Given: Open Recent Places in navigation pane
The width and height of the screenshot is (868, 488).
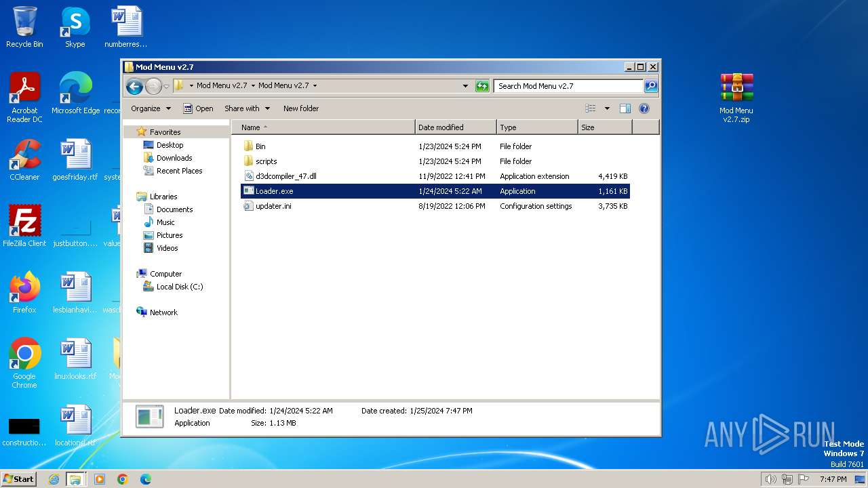Looking at the screenshot, I should pyautogui.click(x=179, y=171).
